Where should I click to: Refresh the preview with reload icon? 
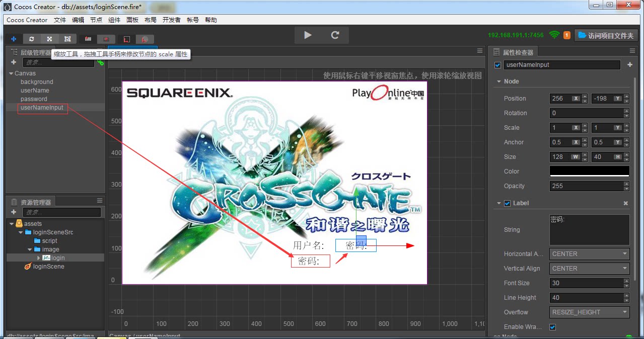tap(335, 35)
